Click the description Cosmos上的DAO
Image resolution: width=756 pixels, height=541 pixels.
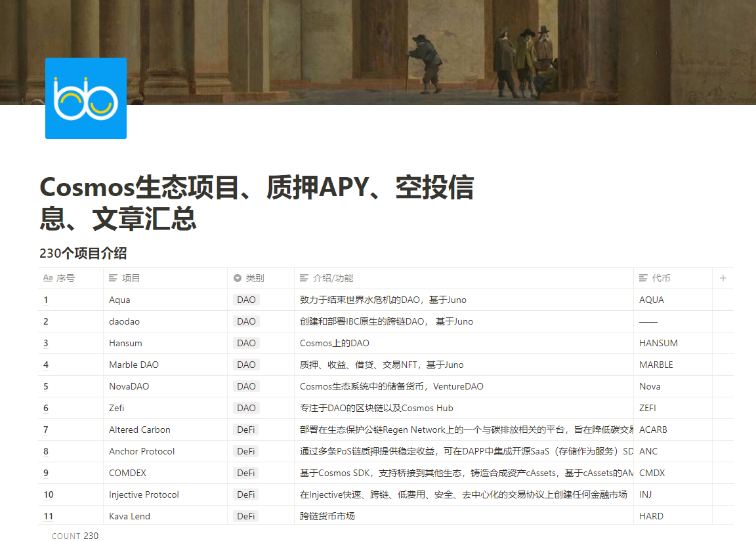coord(335,343)
